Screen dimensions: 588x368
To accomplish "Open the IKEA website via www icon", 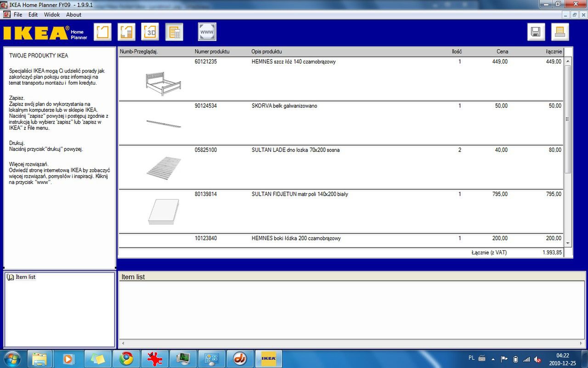I will click(207, 32).
